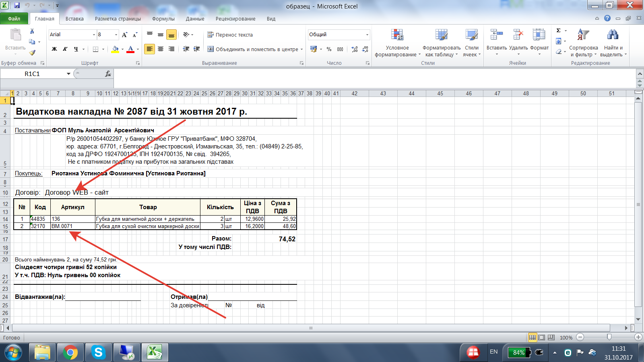Toggle Wrap Text (Перенос текста)
This screenshot has width=644, height=362.
230,35
